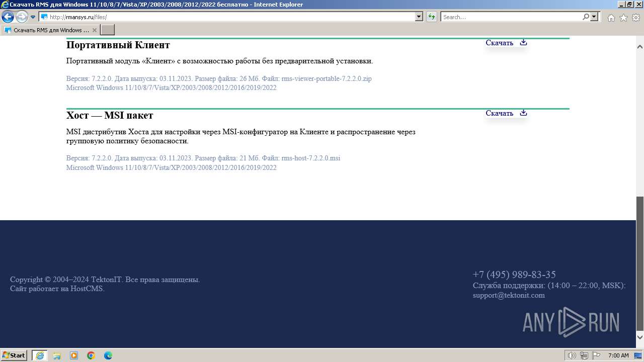
Task: Click the HostCMS footer text
Action: coord(57,289)
